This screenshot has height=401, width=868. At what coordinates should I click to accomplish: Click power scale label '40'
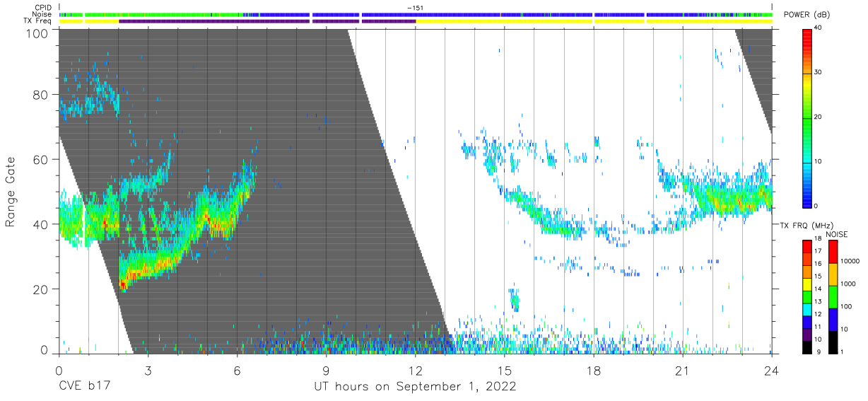819,28
